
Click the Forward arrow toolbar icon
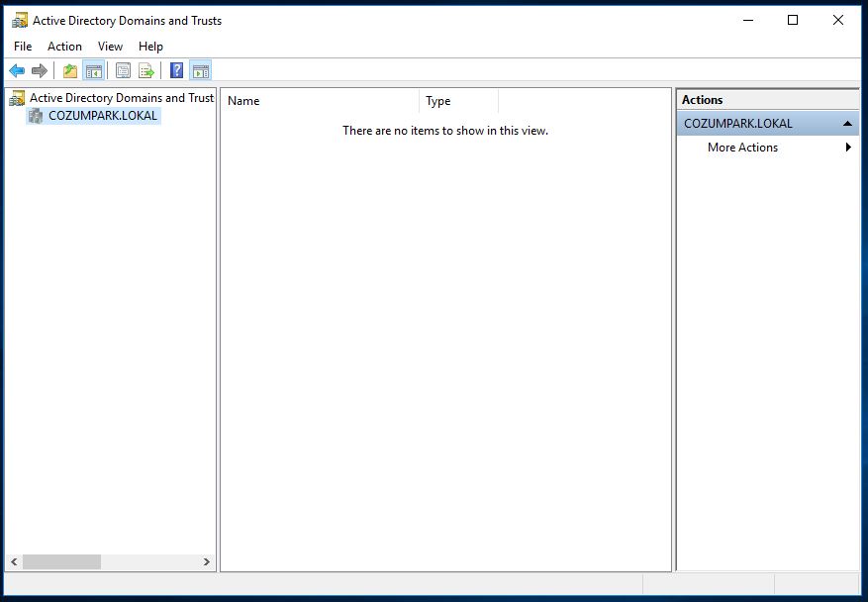coord(40,70)
